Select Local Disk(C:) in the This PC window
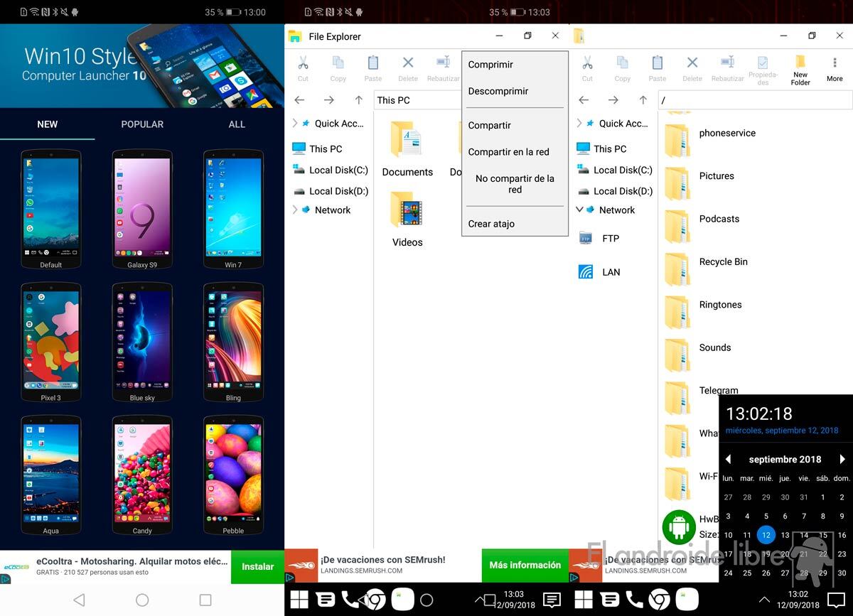Screen dimensions: 853x616 (x=331, y=170)
